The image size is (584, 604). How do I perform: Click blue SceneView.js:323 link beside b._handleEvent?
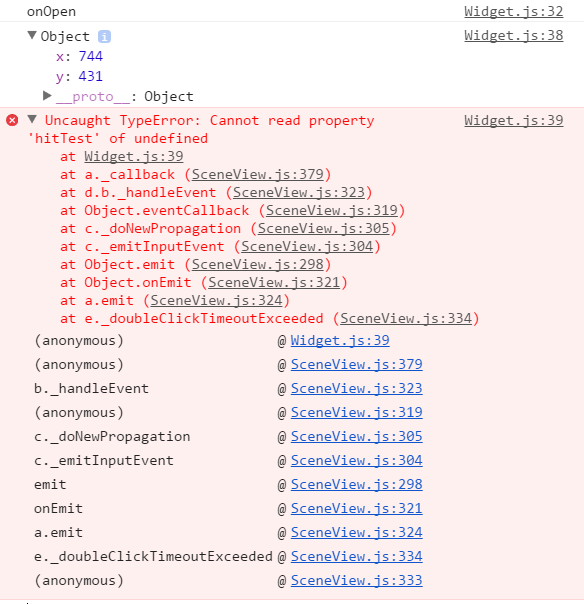pos(357,388)
